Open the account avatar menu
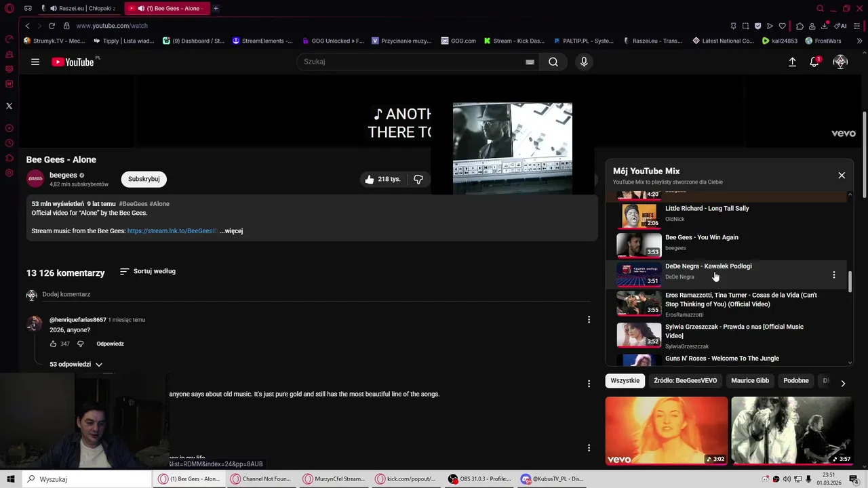This screenshot has width=868, height=488. pos(840,62)
